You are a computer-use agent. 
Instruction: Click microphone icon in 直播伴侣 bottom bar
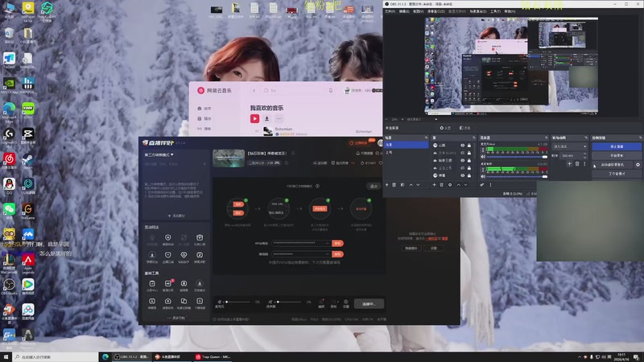coord(219,302)
